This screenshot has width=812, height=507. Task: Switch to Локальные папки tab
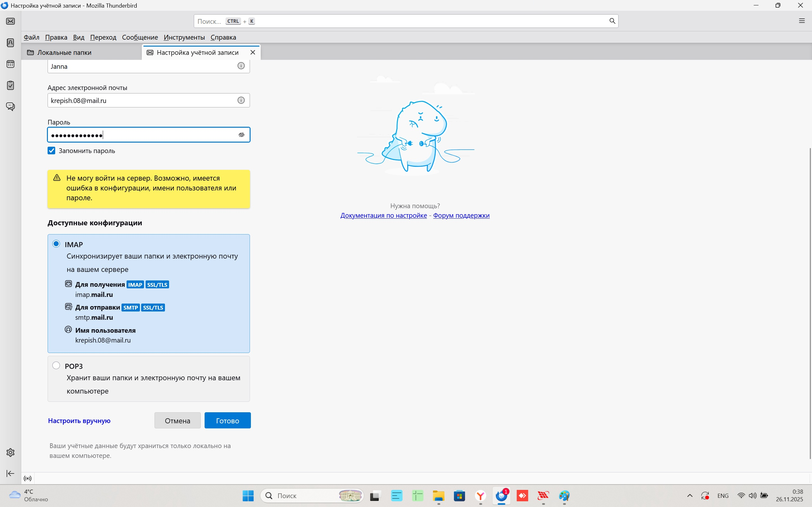point(64,53)
